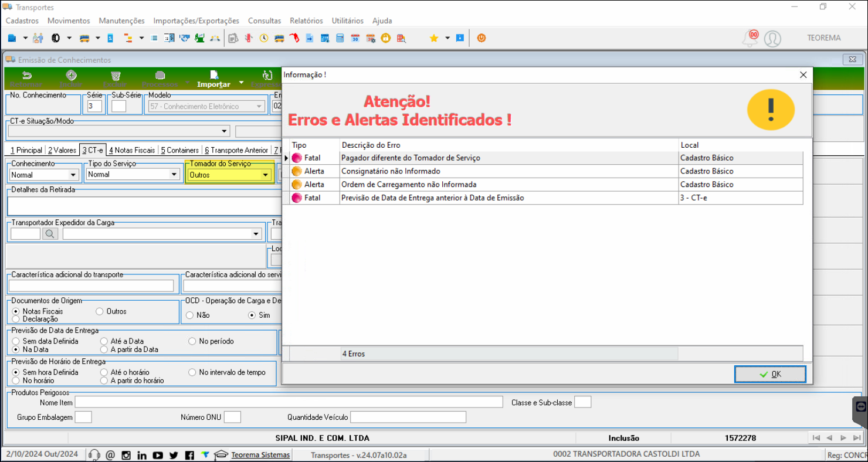868x462 pixels.
Task: Open the Cadastros menu
Action: tap(22, 21)
